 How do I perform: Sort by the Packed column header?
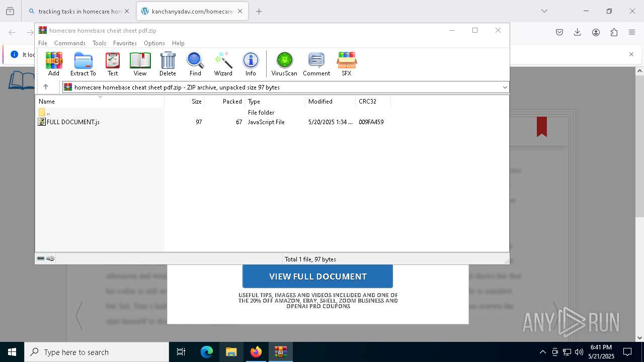[225, 102]
